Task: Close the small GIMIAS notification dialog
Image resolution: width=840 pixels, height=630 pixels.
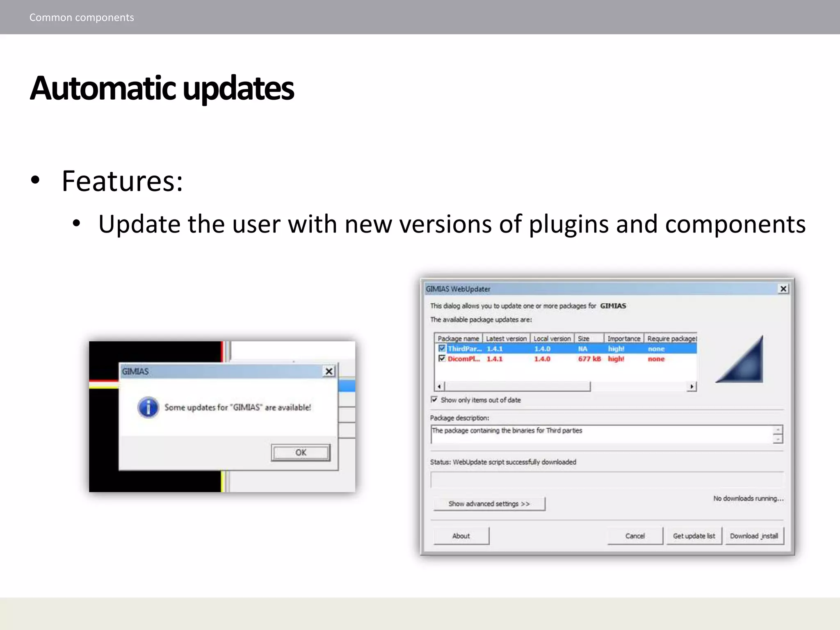Action: [329, 371]
